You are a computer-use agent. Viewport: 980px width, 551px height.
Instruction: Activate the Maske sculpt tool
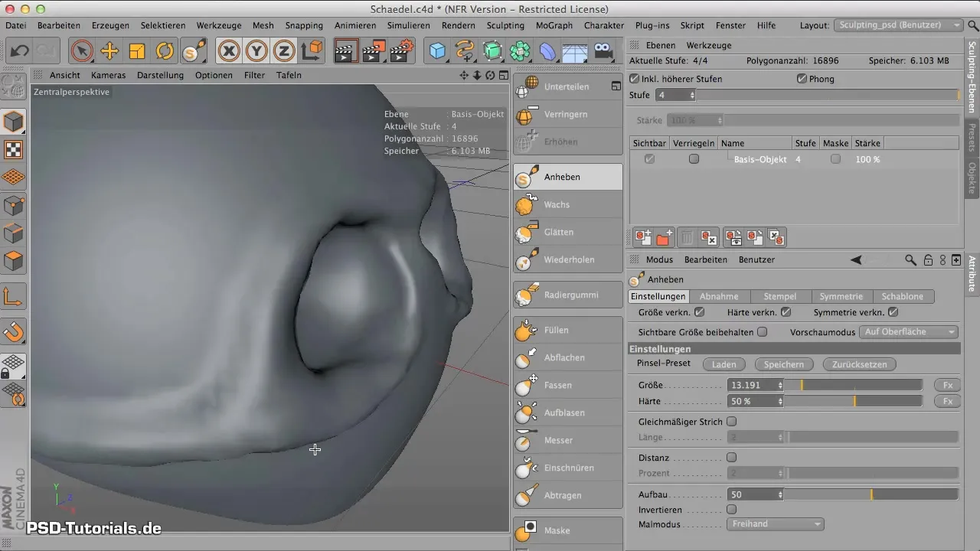coord(568,530)
